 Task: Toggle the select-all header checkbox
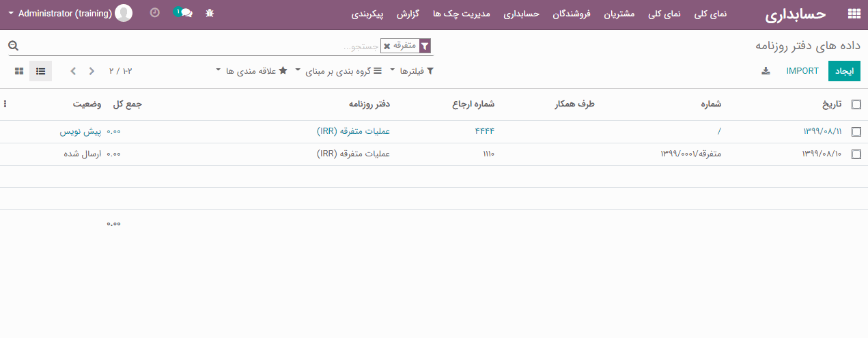tap(856, 104)
